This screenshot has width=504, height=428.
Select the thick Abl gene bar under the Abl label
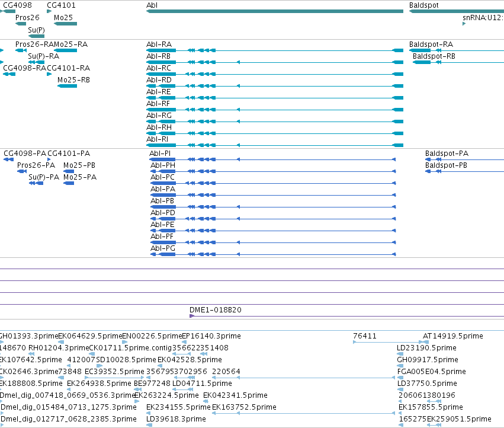point(275,11)
